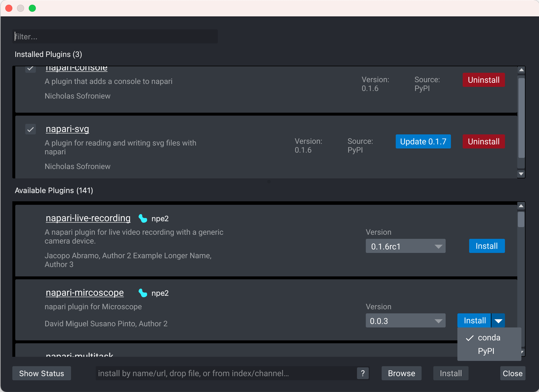
Task: Click the 'Installed Plugins (3)' heading
Action: 48,54
